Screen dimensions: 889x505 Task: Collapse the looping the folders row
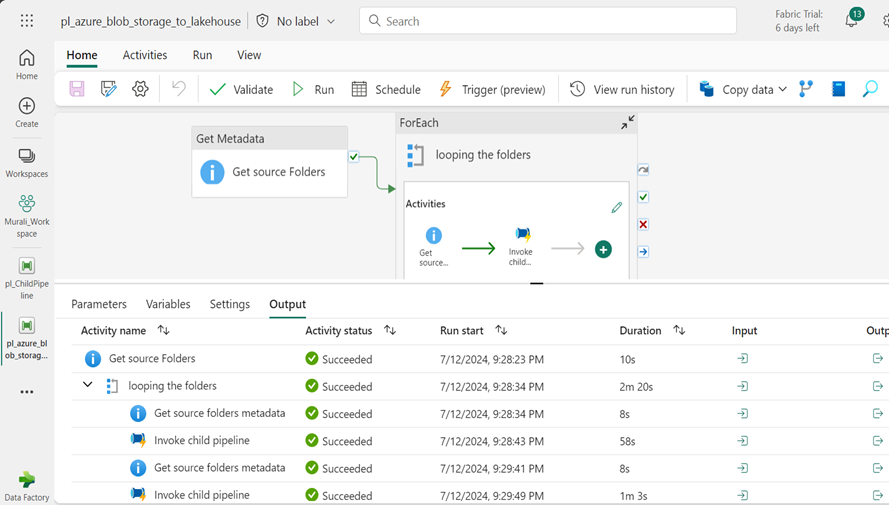[88, 385]
